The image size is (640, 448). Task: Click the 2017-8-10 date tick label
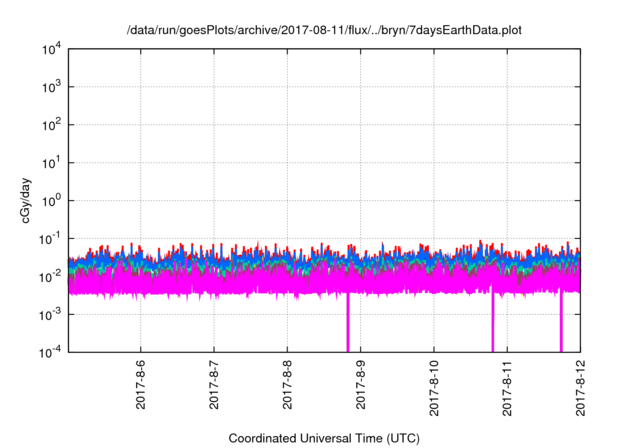click(434, 388)
